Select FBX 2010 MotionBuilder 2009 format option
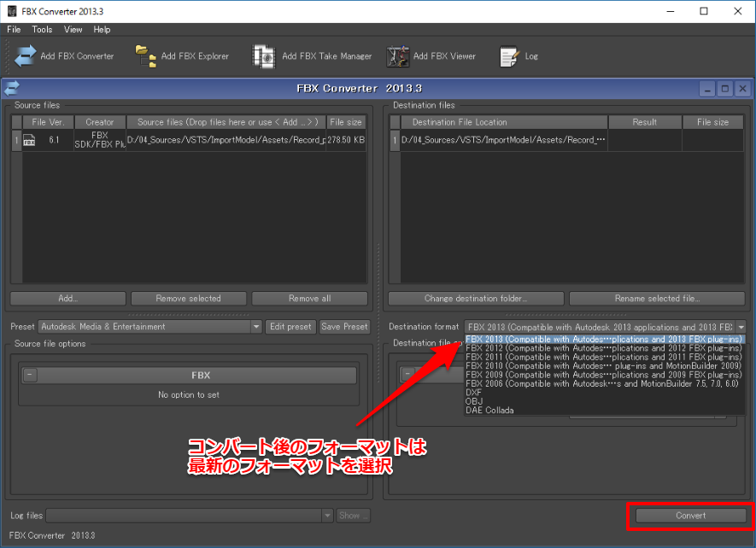 605,366
